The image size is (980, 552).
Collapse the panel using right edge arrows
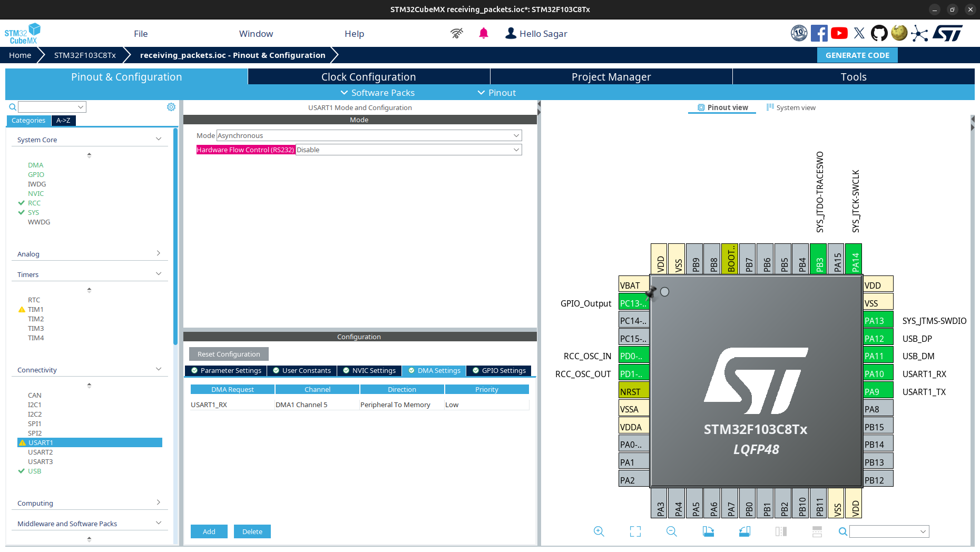(973, 123)
